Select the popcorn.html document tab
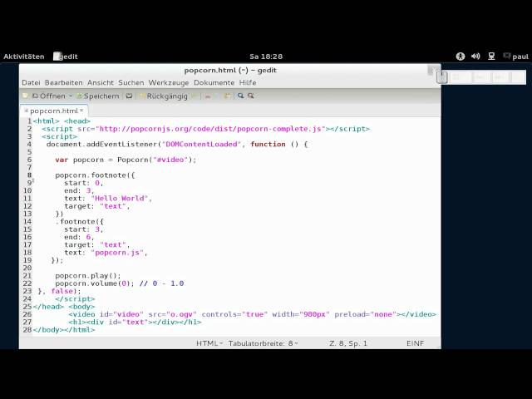This screenshot has height=399, width=532. click(53, 111)
